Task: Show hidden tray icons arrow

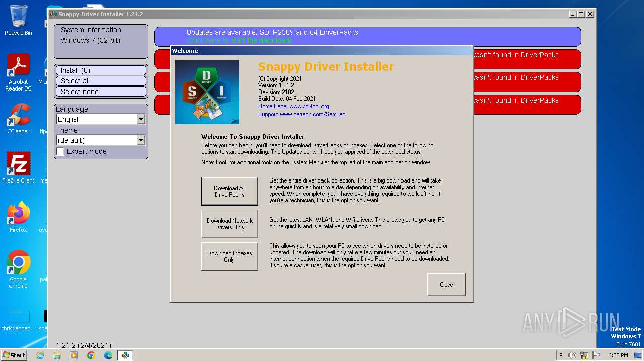Action: (x=561, y=355)
